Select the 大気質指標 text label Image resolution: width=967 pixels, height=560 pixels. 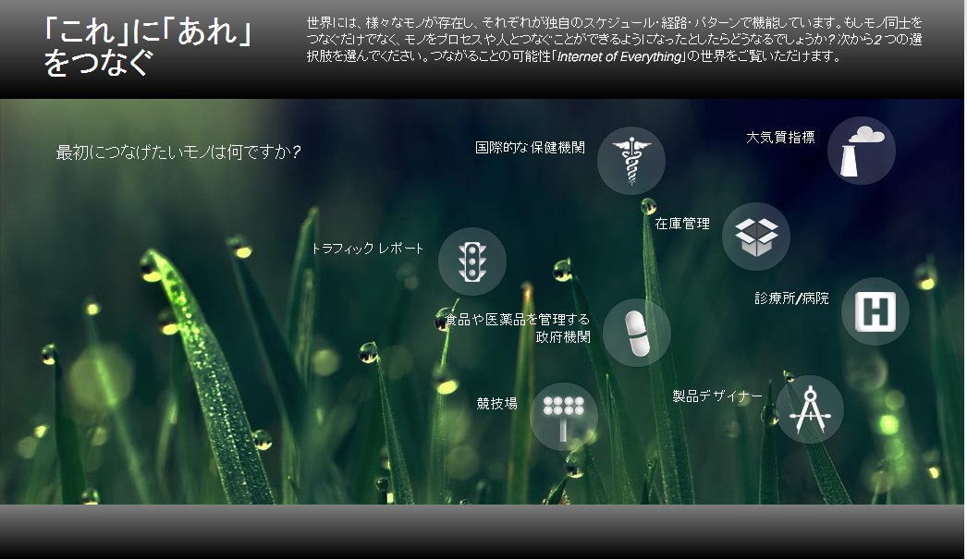pos(780,137)
